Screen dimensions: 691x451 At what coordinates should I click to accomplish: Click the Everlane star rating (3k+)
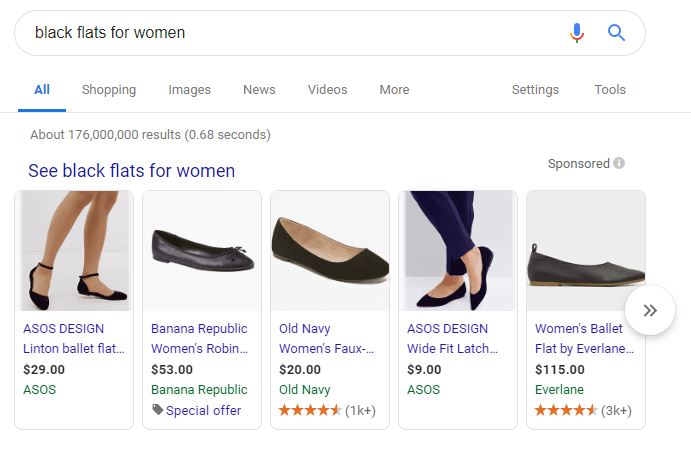[583, 410]
